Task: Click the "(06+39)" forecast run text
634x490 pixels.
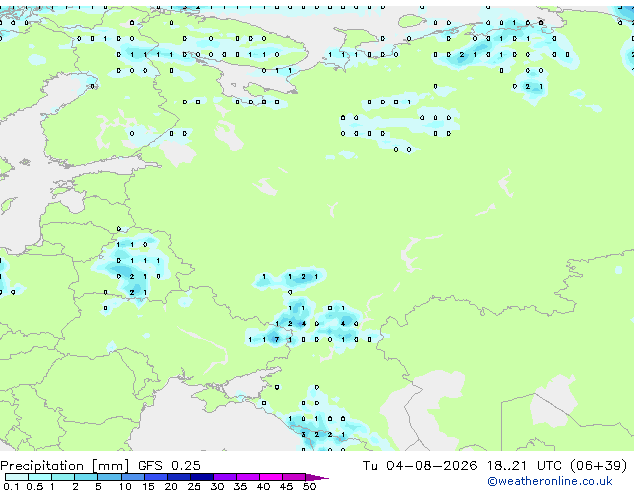Action: (x=599, y=466)
